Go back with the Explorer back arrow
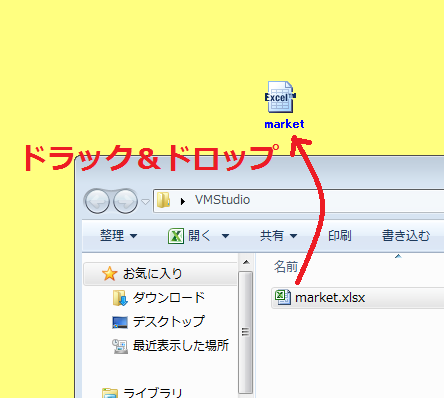Screen dimensions: 444x398 click(97, 201)
